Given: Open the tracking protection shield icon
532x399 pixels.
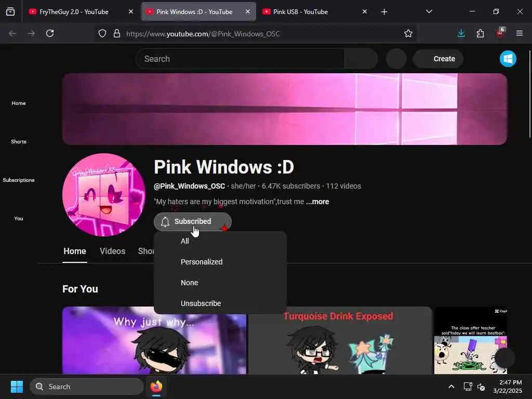Looking at the screenshot, I should coord(102,34).
